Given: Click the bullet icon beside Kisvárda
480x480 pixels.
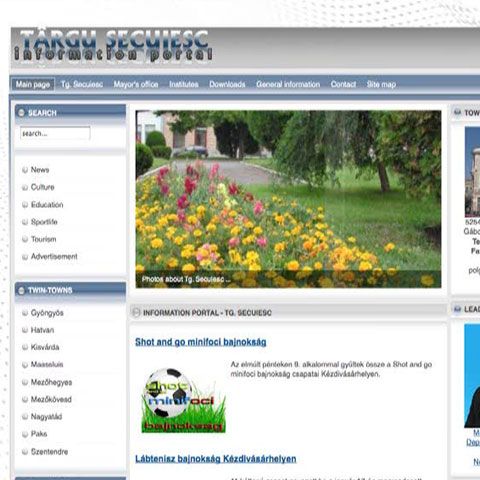Looking at the screenshot, I should pos(25,347).
